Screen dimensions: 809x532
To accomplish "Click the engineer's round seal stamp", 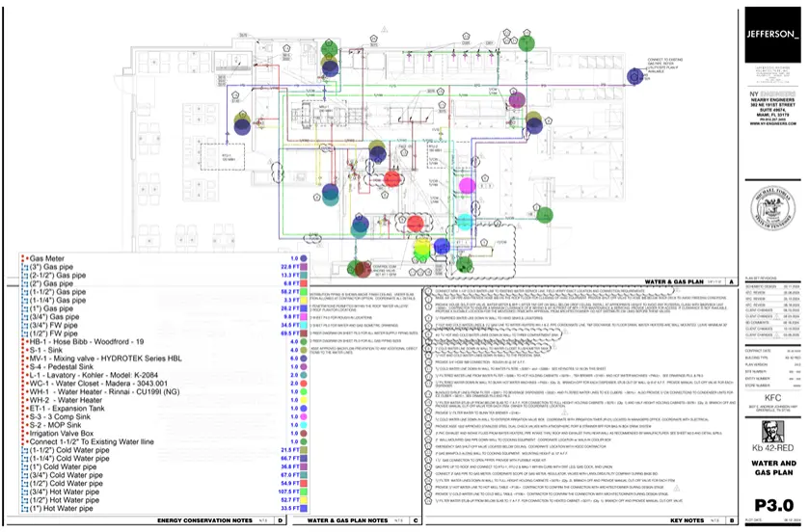I will pos(772,208).
